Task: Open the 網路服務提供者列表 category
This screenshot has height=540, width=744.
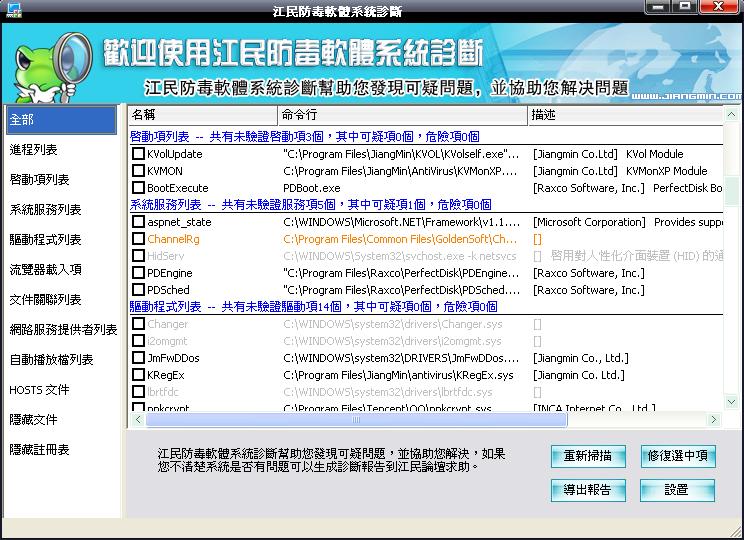Action: tap(63, 329)
